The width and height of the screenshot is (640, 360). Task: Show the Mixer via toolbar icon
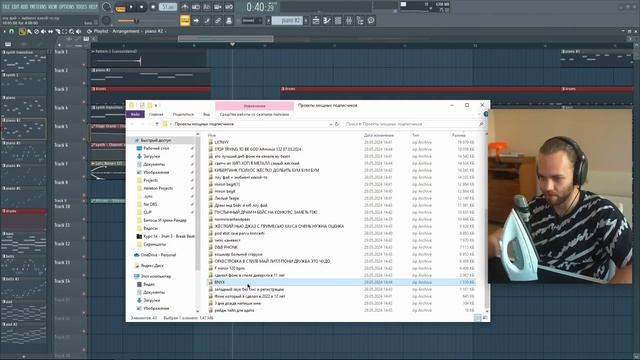[349, 20]
